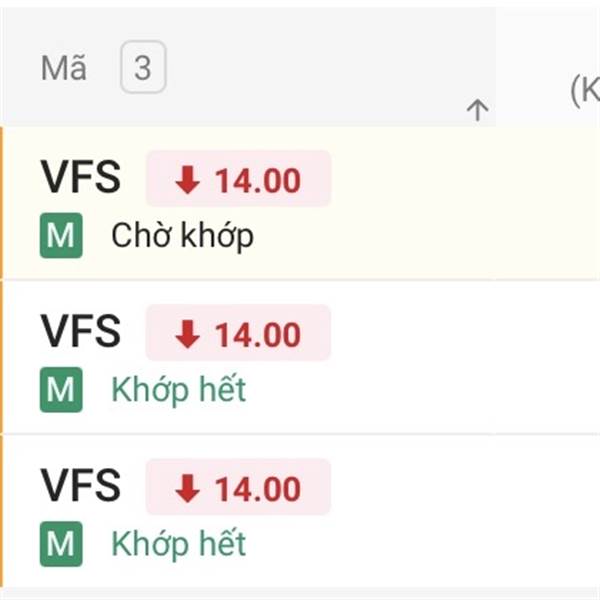Click the red down arrow in the middle row's price badge
This screenshot has height=600, width=600.
[187, 335]
